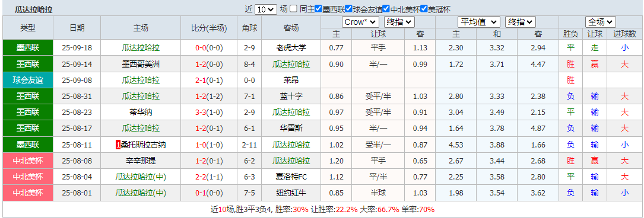644x218 pixels.
Task: Click the 比分(半场) column header
Action: click(209, 28)
